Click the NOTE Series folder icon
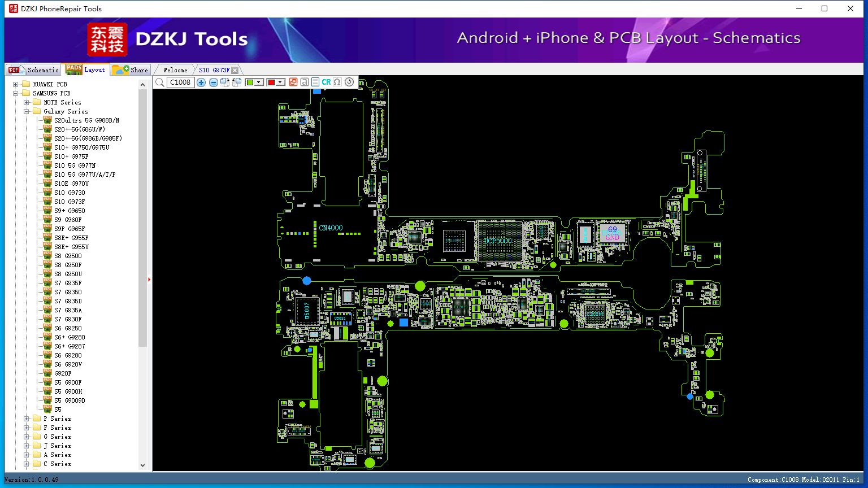This screenshot has height=488, width=868. [37, 102]
